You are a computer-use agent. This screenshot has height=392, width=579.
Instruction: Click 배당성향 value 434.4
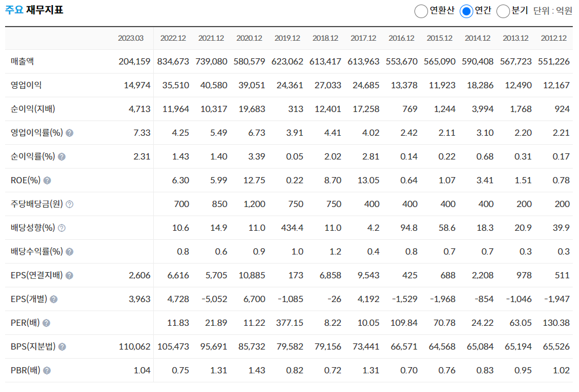pos(292,228)
